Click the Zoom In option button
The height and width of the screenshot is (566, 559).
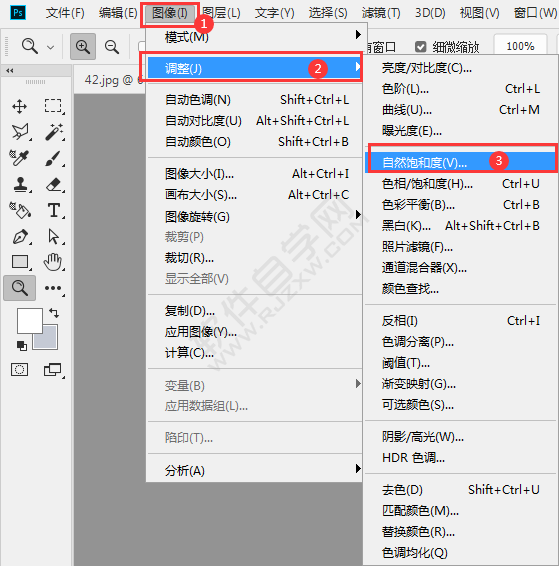pyautogui.click(x=83, y=47)
